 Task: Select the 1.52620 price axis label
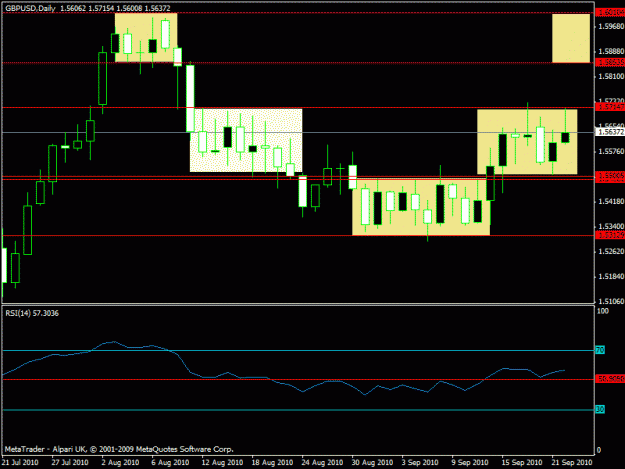point(611,251)
